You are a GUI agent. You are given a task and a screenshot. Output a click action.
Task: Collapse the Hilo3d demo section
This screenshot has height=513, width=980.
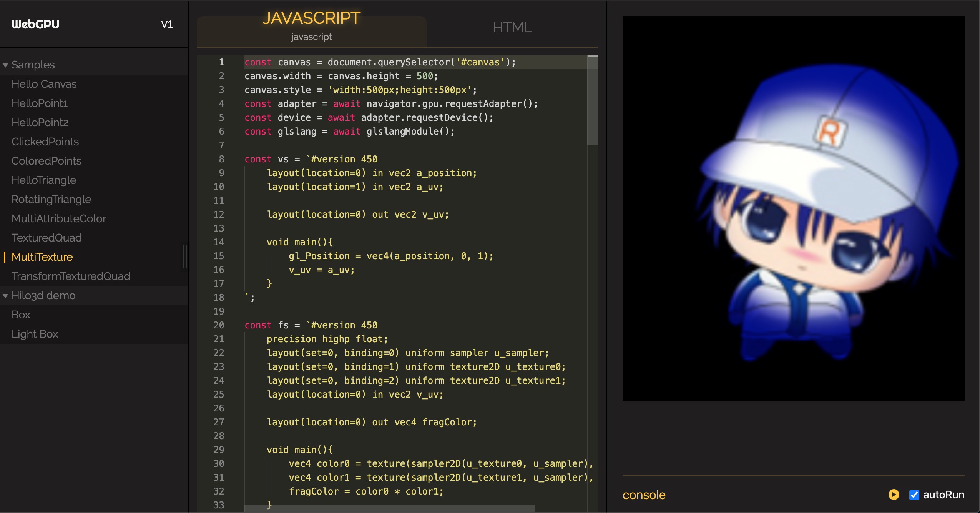click(5, 296)
